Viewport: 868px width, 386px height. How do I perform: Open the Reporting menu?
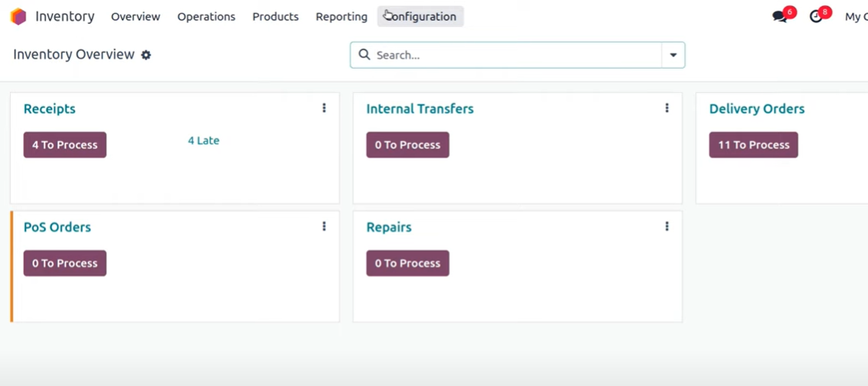tap(342, 17)
